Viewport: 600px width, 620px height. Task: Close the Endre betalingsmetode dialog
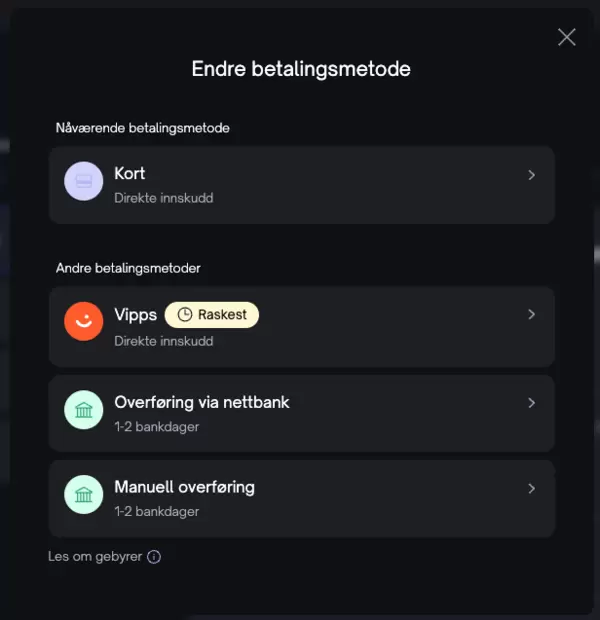click(x=566, y=37)
